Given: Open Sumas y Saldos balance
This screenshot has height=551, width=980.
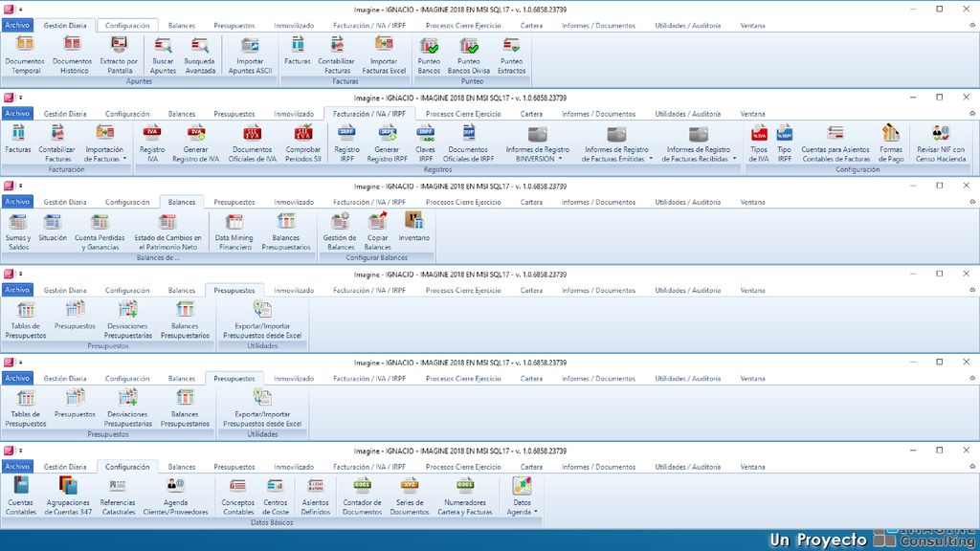Looking at the screenshot, I should coord(18,231).
